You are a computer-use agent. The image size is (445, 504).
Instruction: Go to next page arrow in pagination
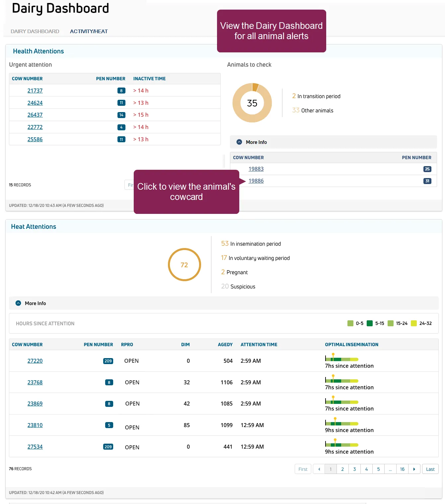click(414, 469)
